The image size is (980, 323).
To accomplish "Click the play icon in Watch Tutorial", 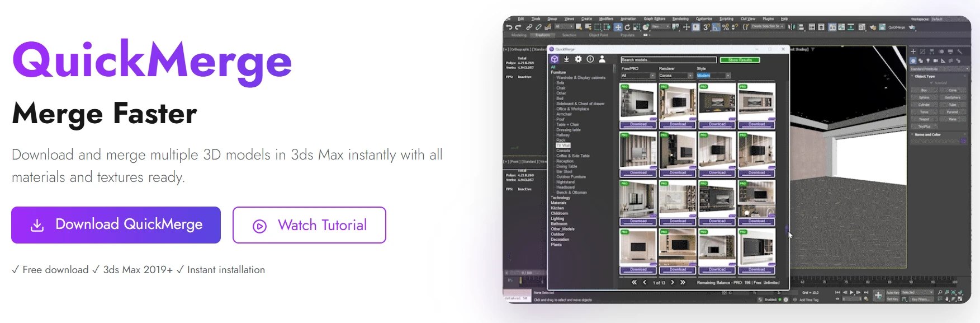I will click(259, 226).
